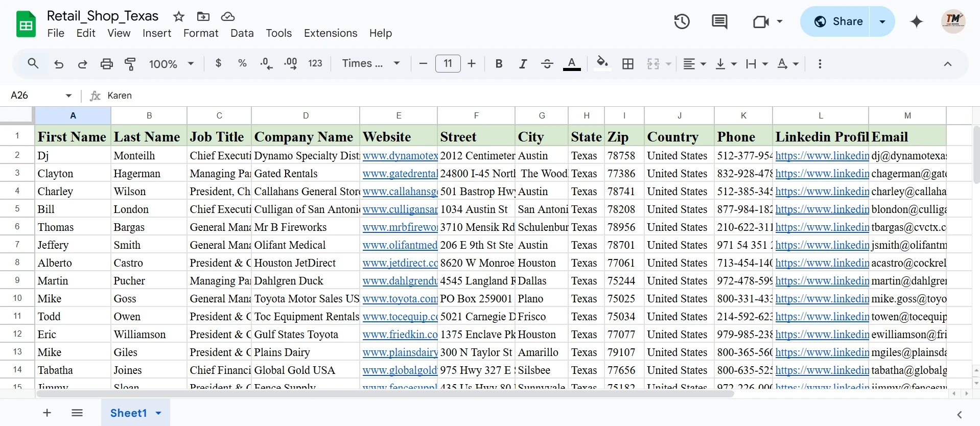Image resolution: width=980 pixels, height=426 pixels.
Task: Expand merge cells dropdown arrow
Action: [668, 64]
